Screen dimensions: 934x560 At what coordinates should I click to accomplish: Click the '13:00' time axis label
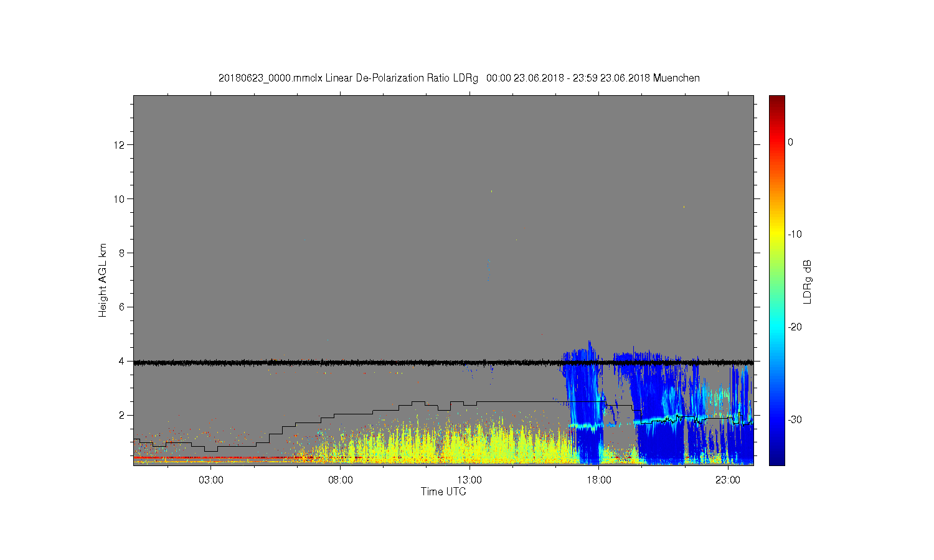pos(469,480)
